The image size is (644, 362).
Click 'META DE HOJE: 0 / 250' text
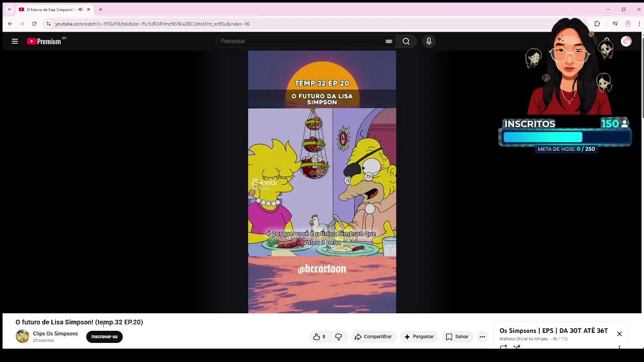tap(567, 149)
